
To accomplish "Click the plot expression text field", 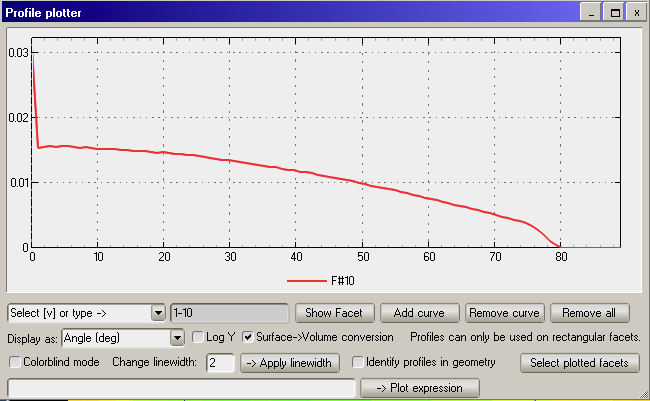I will tap(181, 387).
